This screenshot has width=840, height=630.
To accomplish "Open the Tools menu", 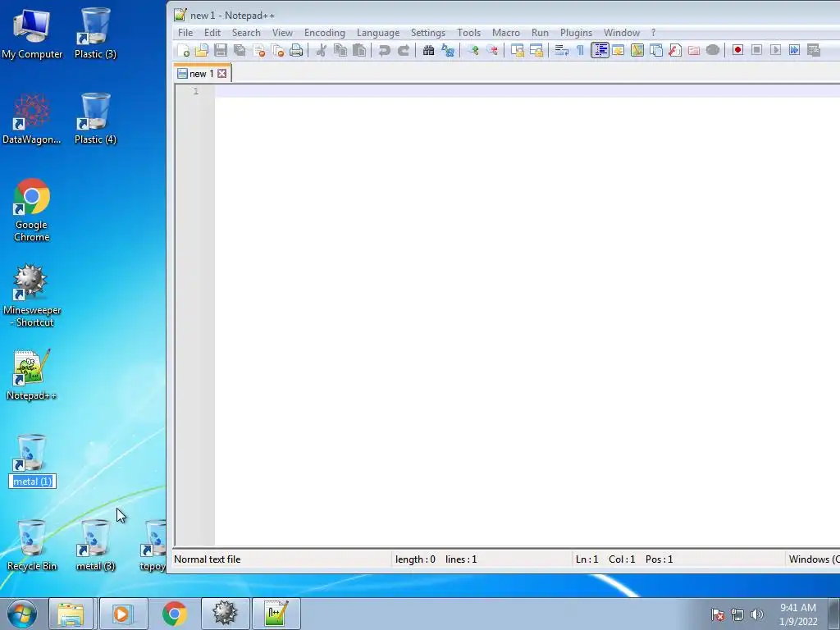I will [x=468, y=33].
